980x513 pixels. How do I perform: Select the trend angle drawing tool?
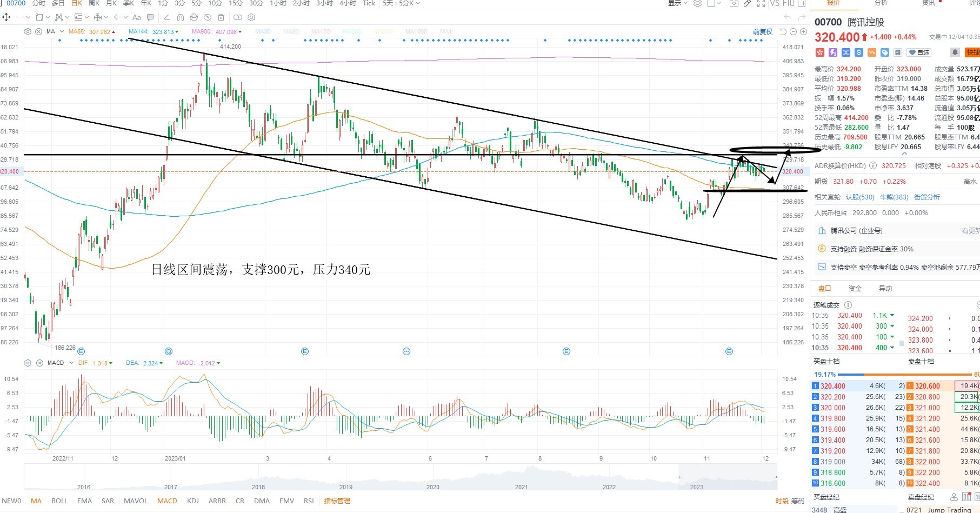(x=167, y=17)
